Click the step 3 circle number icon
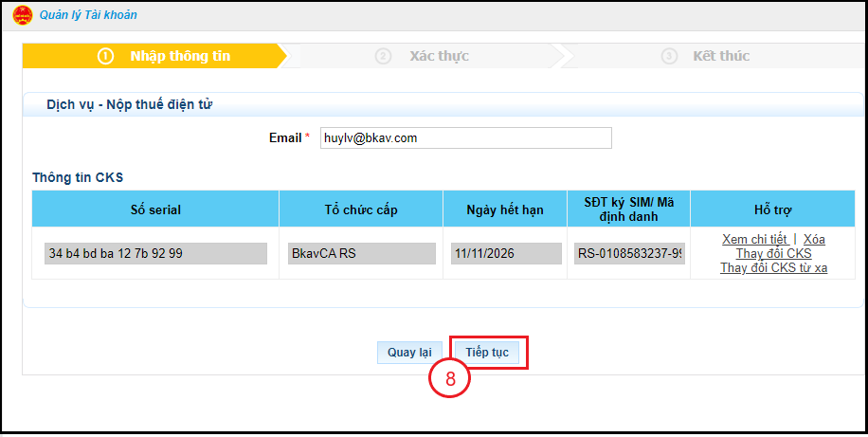 [x=670, y=56]
